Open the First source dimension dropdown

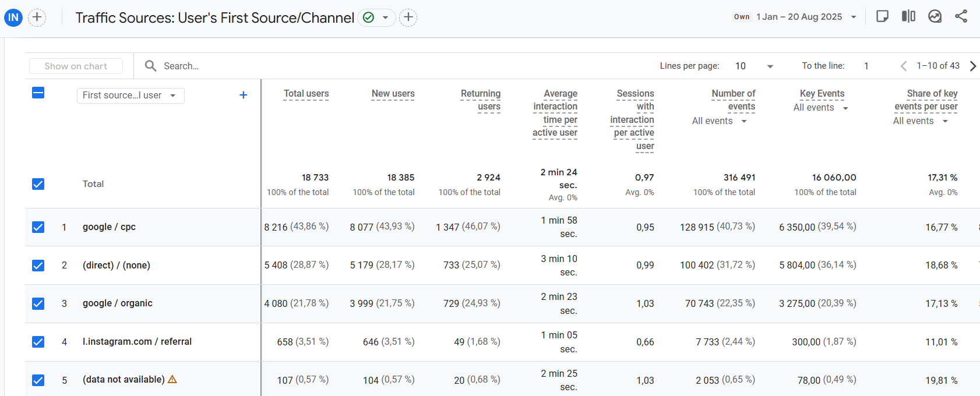(x=131, y=96)
